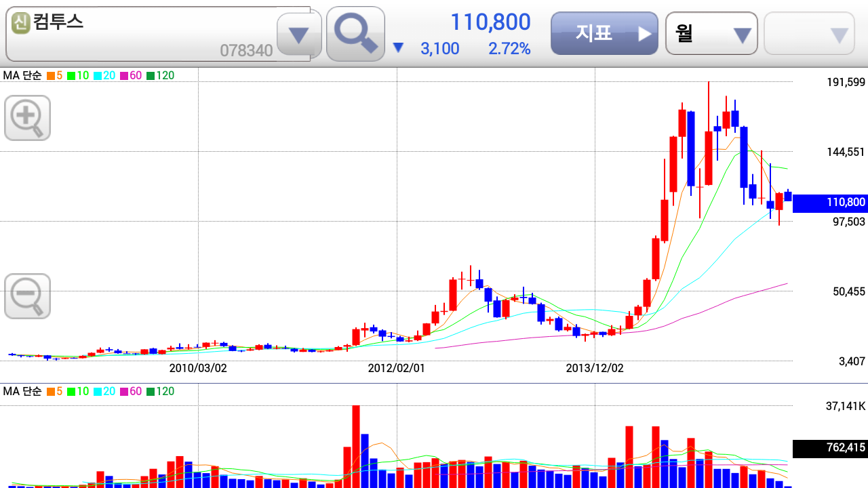Click the 2013/12/02 date label

pos(595,369)
